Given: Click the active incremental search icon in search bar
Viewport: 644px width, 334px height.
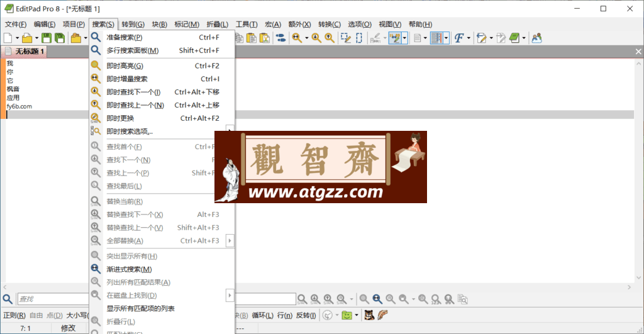Looking at the screenshot, I should pos(377,299).
